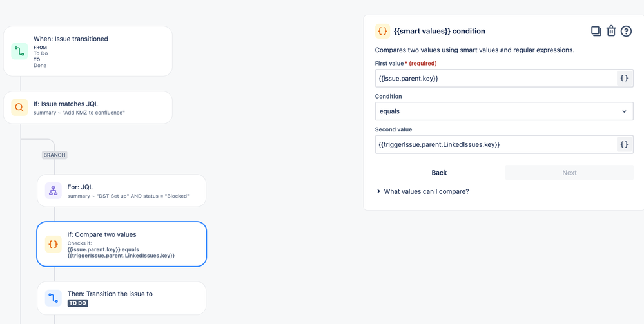Screen dimensions: 644x324
Task: Click the orange Compare two values icon
Action: (54, 244)
